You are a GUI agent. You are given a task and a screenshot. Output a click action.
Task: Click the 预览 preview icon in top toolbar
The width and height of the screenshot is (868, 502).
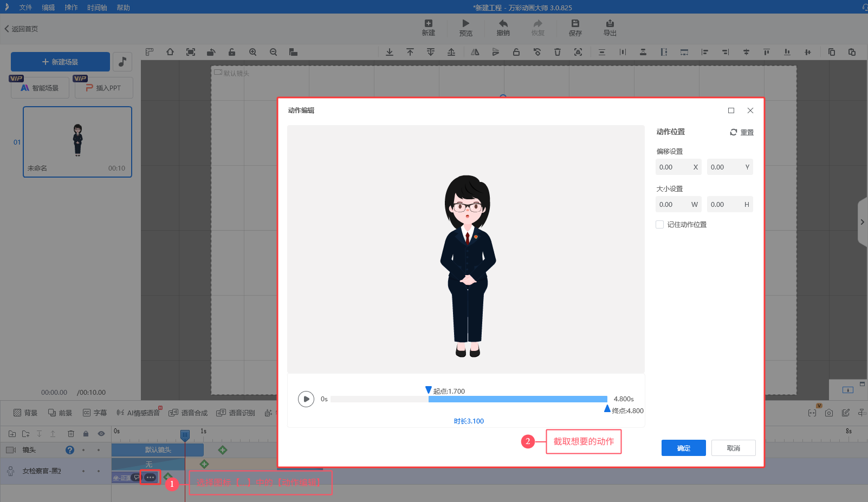pos(465,23)
